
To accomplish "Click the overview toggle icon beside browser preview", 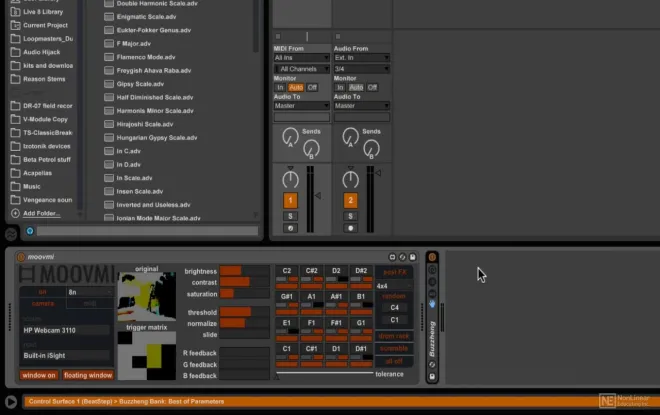I will 11,234.
